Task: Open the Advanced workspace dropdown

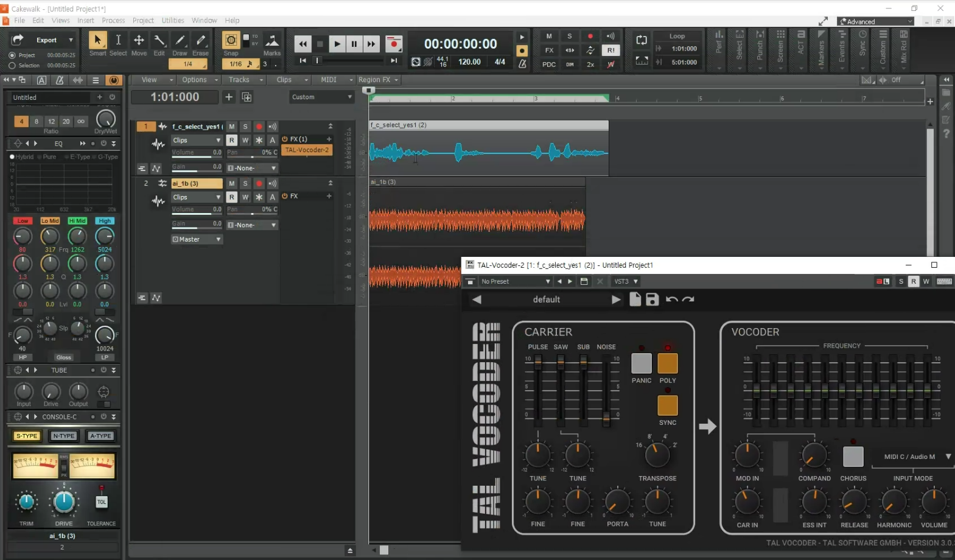Action: tap(875, 21)
